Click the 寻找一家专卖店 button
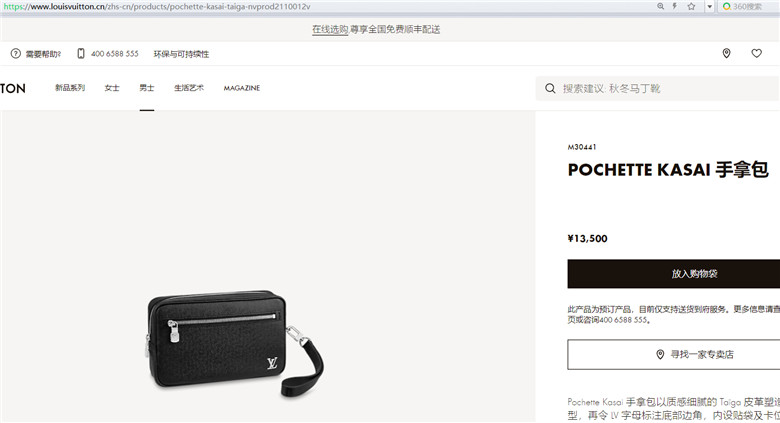780x423 pixels. pos(674,354)
